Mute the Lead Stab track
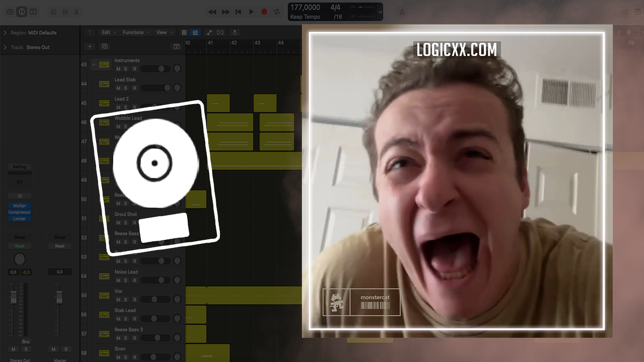This screenshot has width=644, height=362. [x=118, y=88]
